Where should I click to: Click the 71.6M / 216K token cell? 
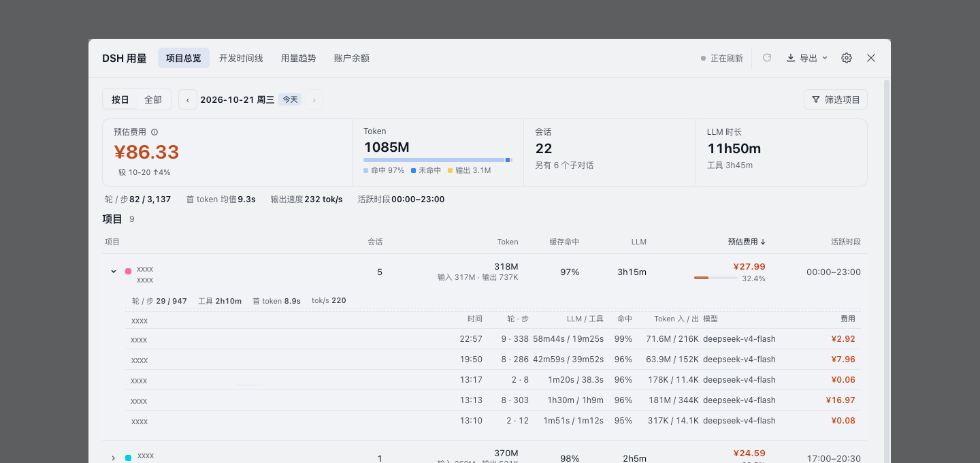click(672, 339)
